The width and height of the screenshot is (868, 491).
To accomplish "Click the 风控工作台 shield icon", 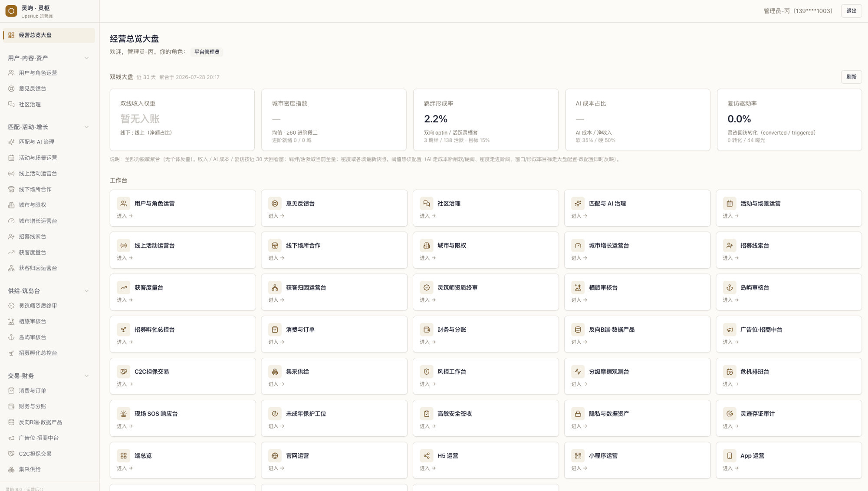I will coord(426,372).
